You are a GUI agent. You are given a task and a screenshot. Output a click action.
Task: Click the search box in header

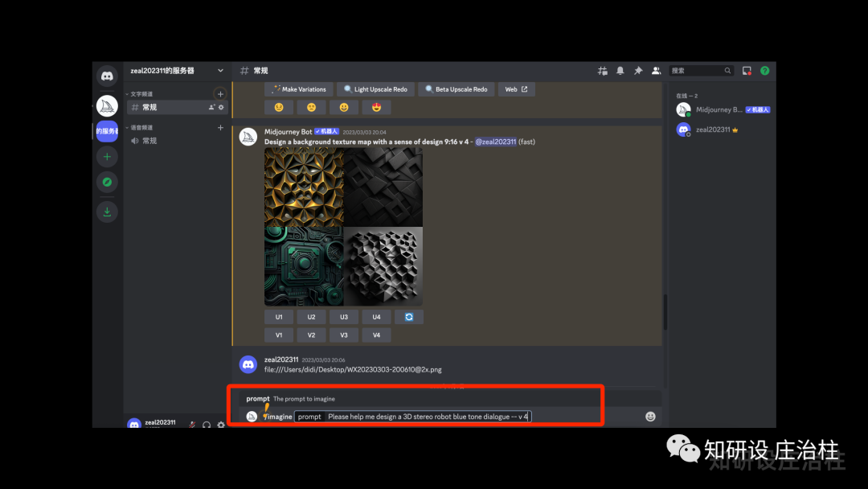[x=701, y=71]
